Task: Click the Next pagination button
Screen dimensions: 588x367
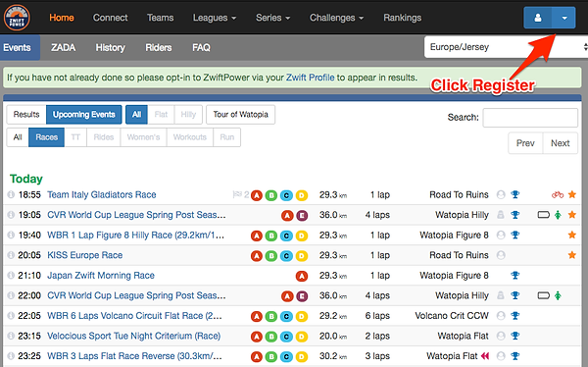Action: coord(560,143)
